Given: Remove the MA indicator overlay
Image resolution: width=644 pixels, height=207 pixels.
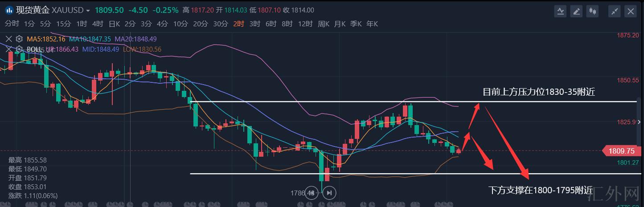Looking at the screenshot, I should [8, 39].
